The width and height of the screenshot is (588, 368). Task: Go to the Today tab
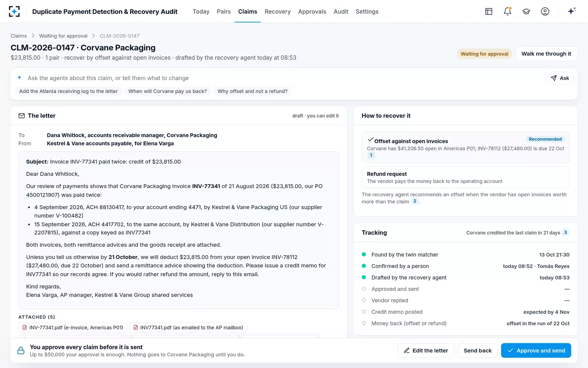click(201, 11)
